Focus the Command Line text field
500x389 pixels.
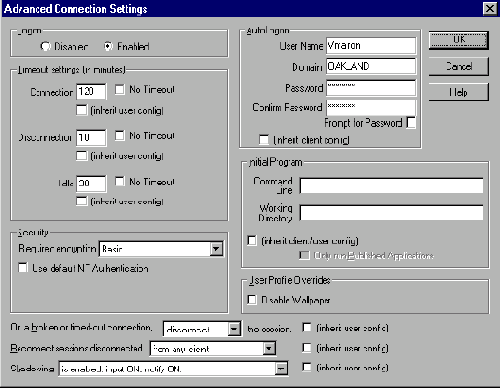391,185
